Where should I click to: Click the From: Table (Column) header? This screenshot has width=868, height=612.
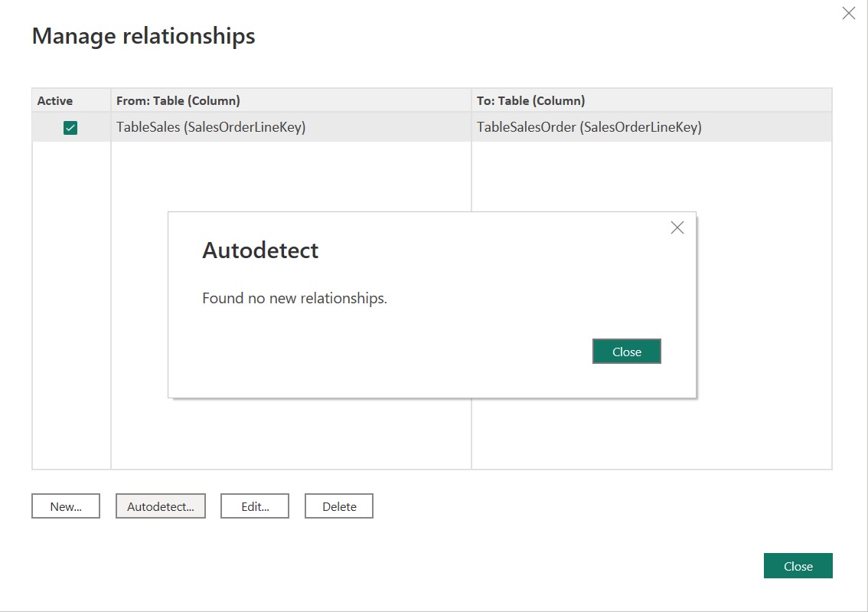(x=178, y=101)
